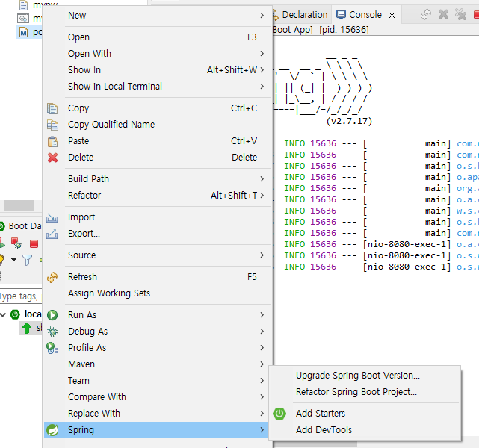Click the Add Starters power icon
Screen dimensions: 479x448
(x=279, y=414)
